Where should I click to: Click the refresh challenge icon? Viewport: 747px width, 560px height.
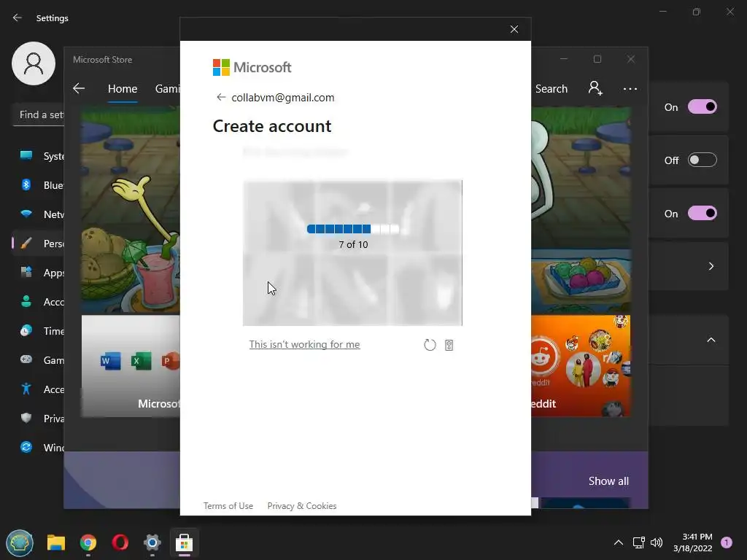pos(430,345)
